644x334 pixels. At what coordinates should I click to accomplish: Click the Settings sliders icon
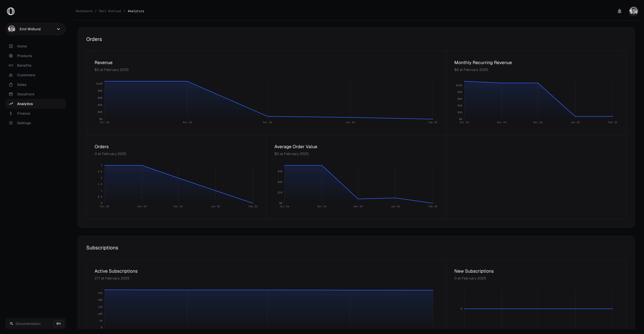[x=11, y=123]
